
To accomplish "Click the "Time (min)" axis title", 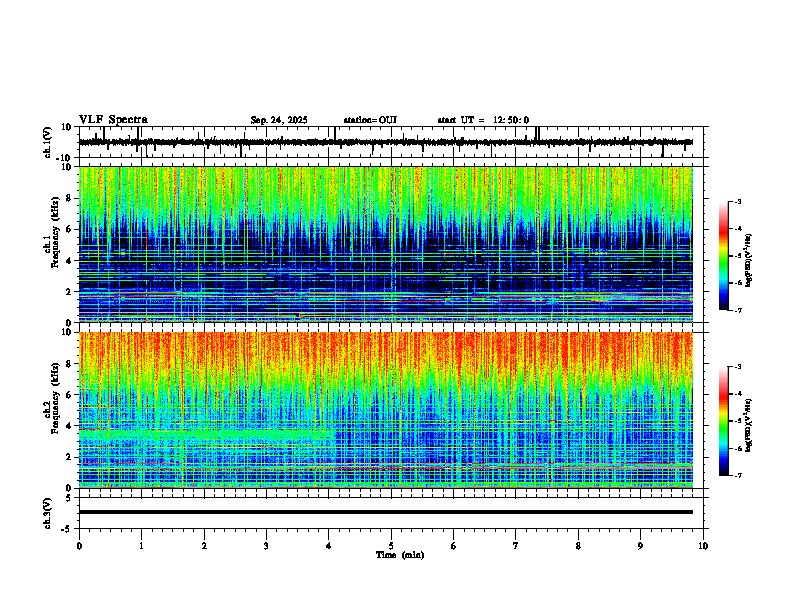I will pyautogui.click(x=400, y=555).
